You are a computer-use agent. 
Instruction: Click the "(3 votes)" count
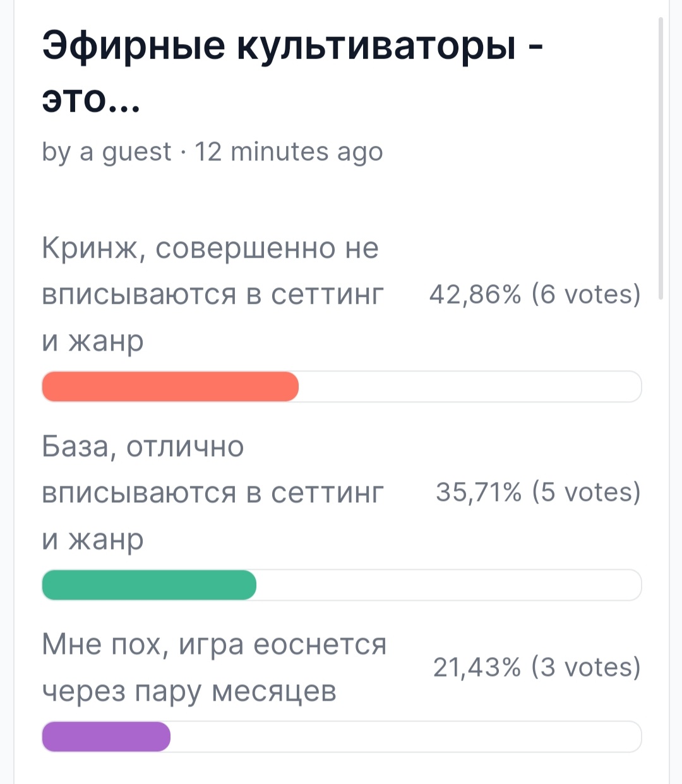tap(586, 668)
